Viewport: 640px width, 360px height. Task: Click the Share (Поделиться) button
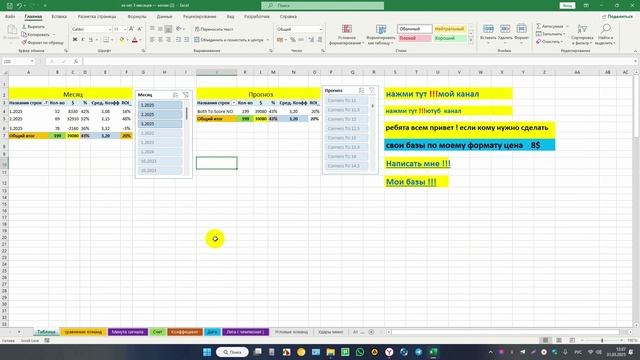[x=617, y=17]
